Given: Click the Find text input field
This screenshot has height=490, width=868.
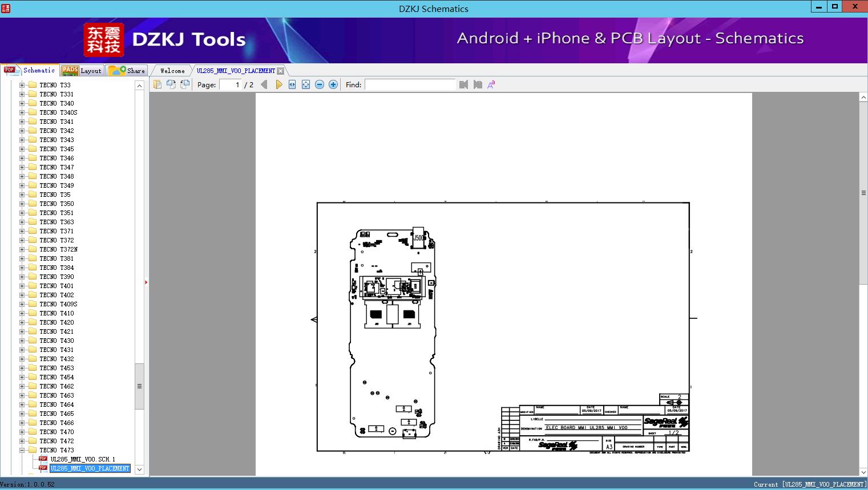Looking at the screenshot, I should (410, 84).
